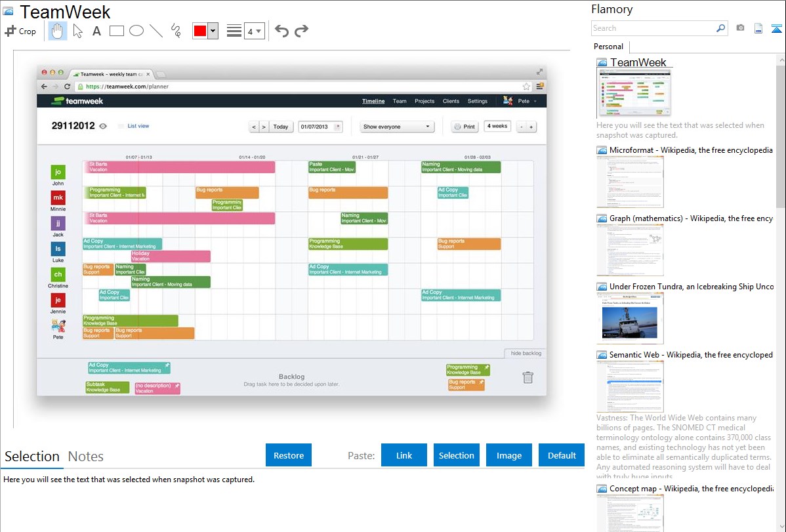786x532 pixels.
Task: Undo the last annotation
Action: coord(281,31)
